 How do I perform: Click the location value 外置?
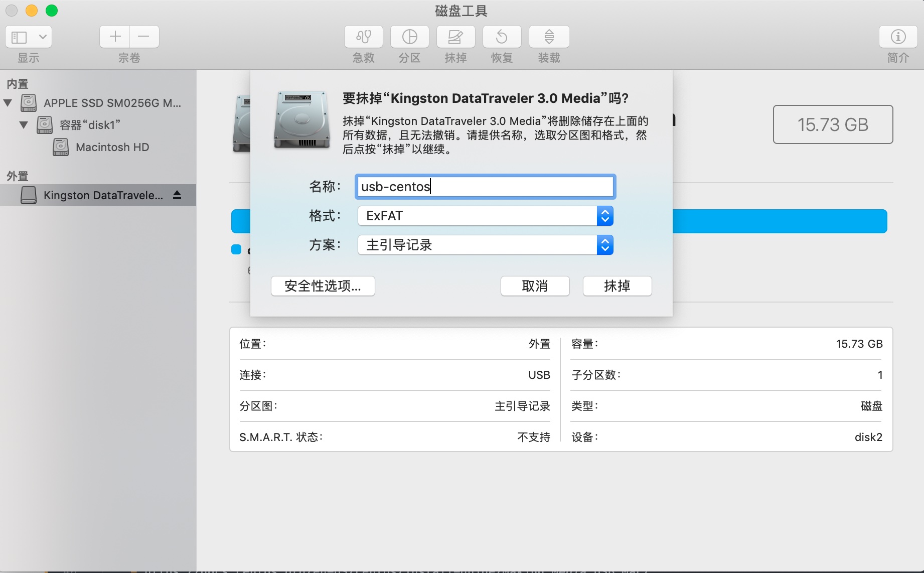tap(540, 344)
